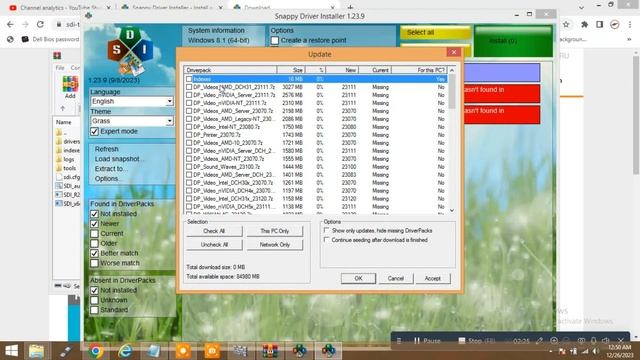Open the Theme dropdown showing Grass

[x=132, y=121]
